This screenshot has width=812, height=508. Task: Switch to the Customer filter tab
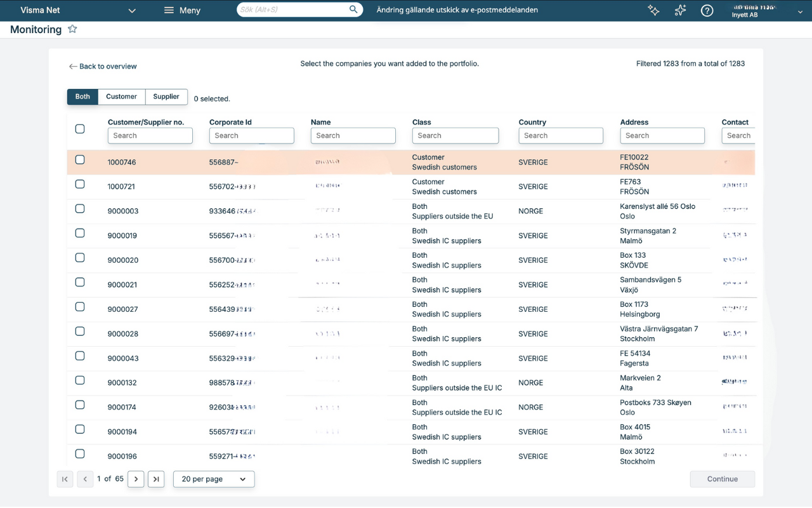[x=121, y=97]
